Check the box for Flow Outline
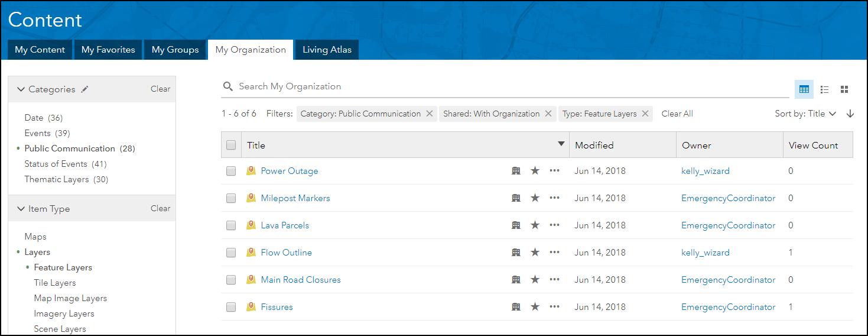The image size is (868, 336). coord(231,253)
